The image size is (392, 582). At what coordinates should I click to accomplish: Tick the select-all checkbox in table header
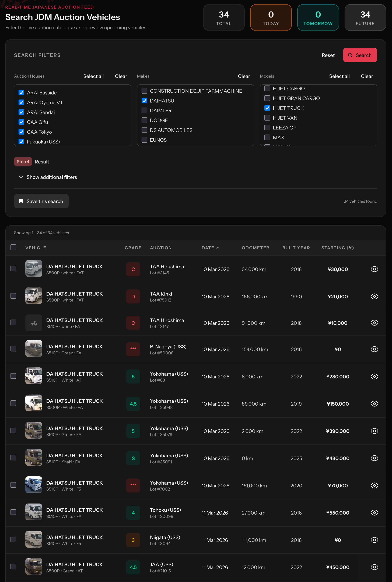(13, 247)
